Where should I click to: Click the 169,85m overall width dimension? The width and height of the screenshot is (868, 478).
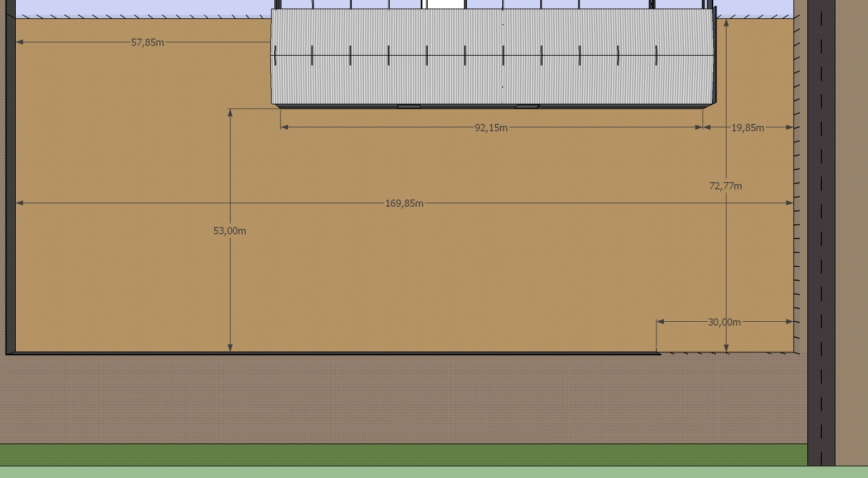tap(404, 204)
